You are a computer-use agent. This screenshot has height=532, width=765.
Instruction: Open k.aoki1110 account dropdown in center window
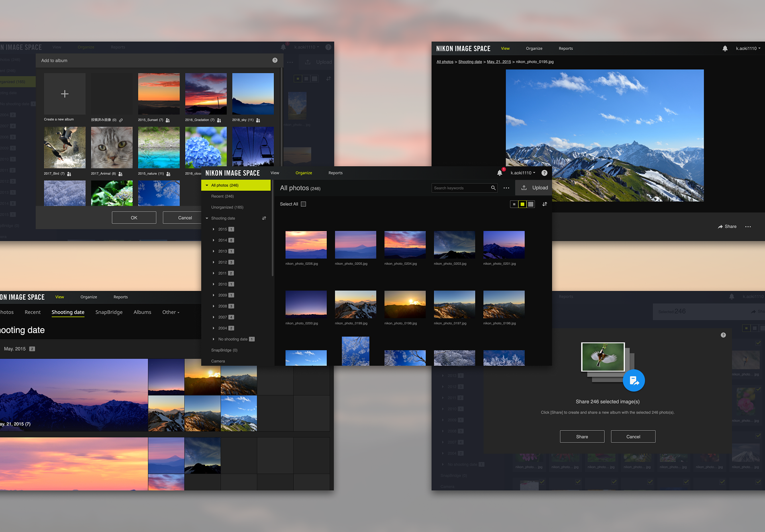click(x=523, y=173)
